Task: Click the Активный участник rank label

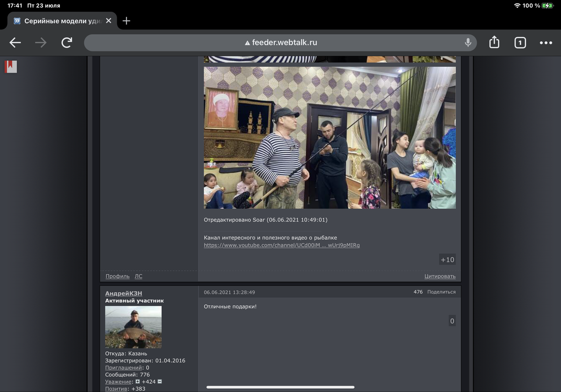Action: coord(134,300)
